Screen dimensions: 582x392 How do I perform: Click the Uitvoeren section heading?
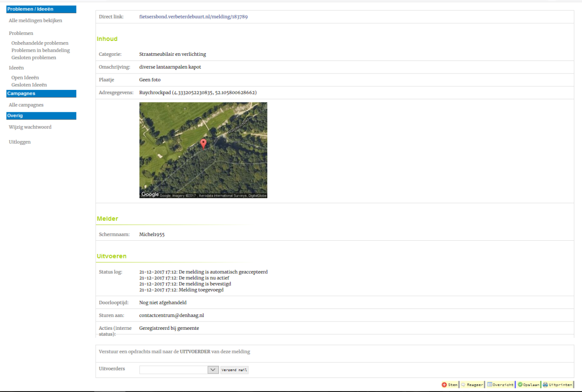pyautogui.click(x=111, y=257)
